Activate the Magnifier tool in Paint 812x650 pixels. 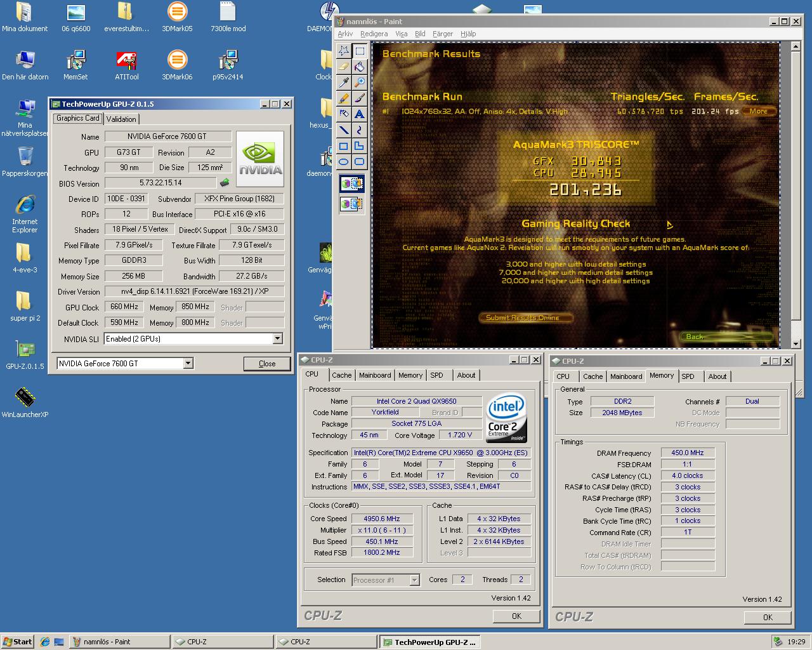point(359,82)
